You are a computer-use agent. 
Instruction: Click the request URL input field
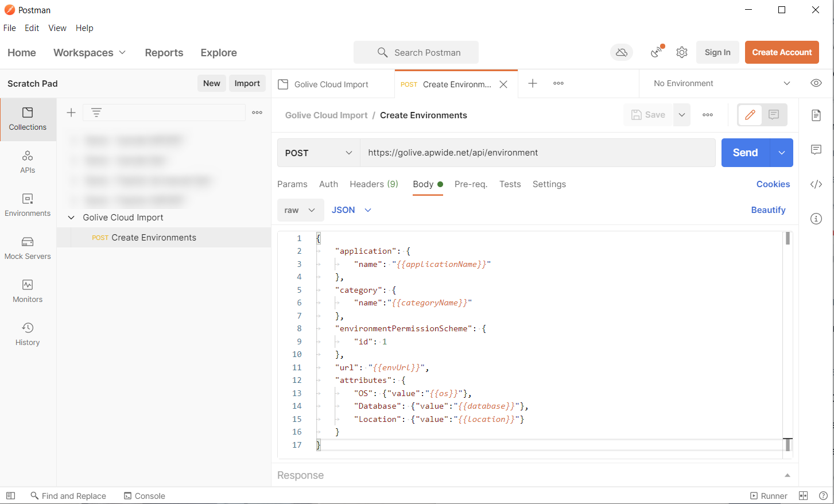tap(537, 153)
